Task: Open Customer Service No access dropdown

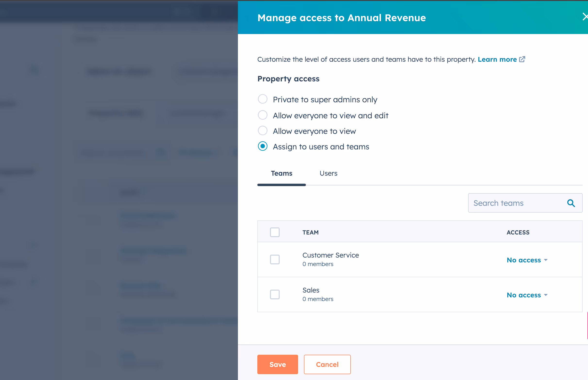Action: pyautogui.click(x=527, y=260)
